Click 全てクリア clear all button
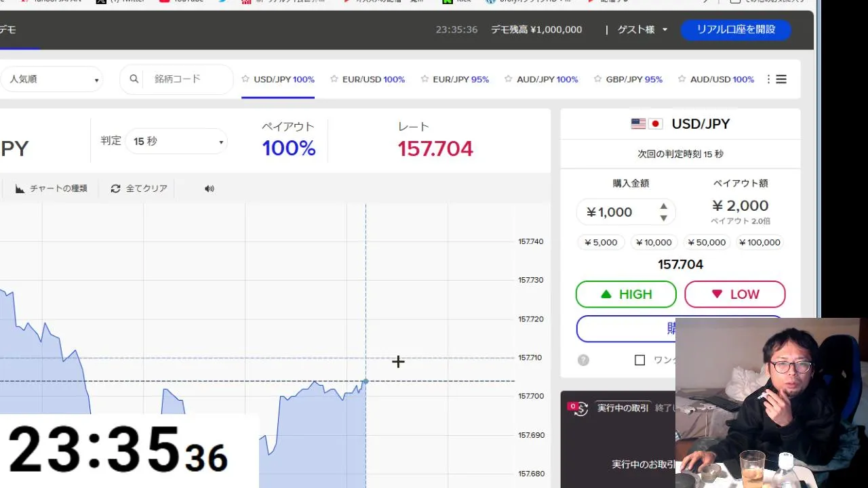The image size is (868, 488). tap(139, 188)
